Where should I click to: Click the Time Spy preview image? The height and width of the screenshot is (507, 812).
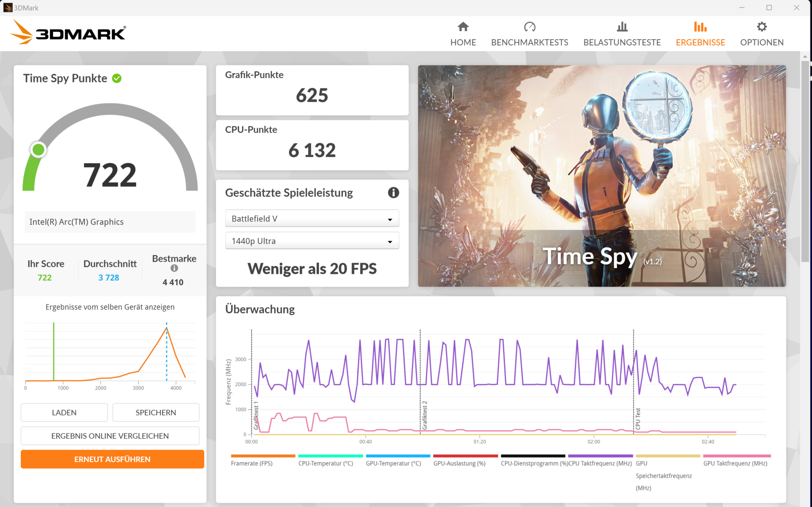coord(602,175)
